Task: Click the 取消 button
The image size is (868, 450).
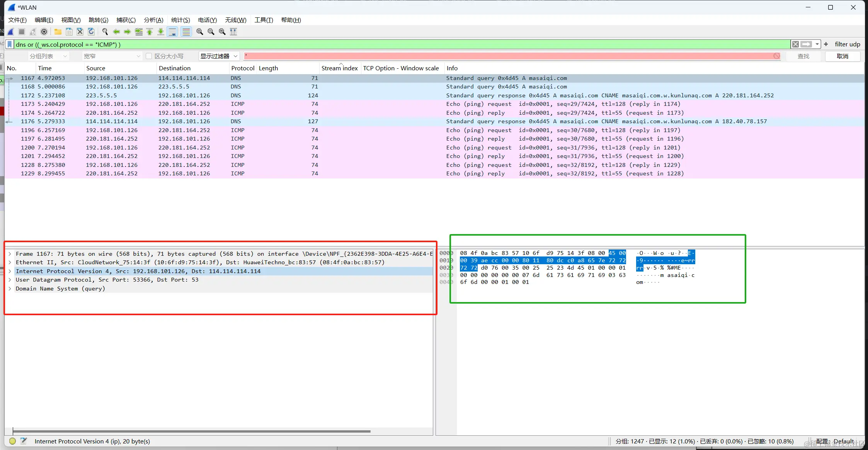Action: (x=842, y=56)
